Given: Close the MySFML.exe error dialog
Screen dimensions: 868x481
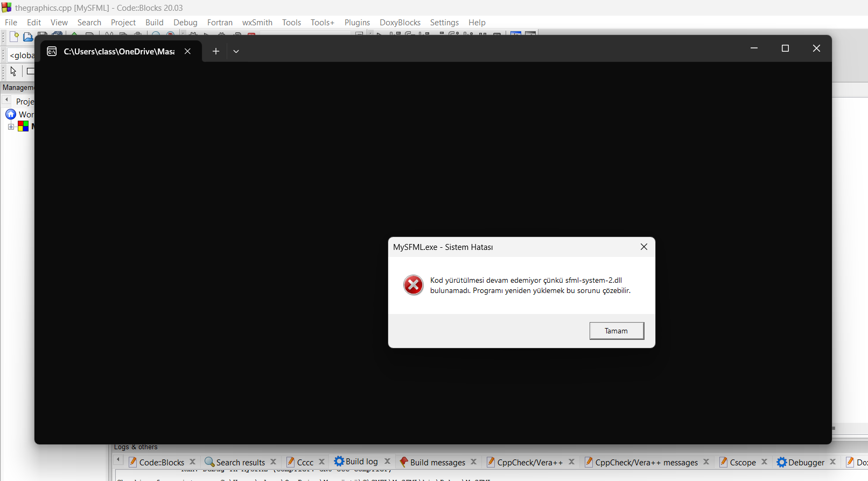Looking at the screenshot, I should [644, 247].
